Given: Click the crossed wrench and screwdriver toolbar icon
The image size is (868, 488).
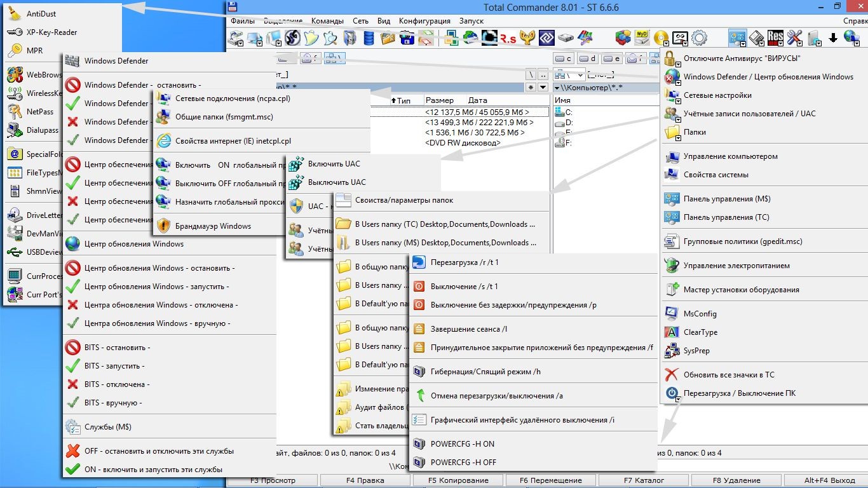Looking at the screenshot, I should click(794, 38).
